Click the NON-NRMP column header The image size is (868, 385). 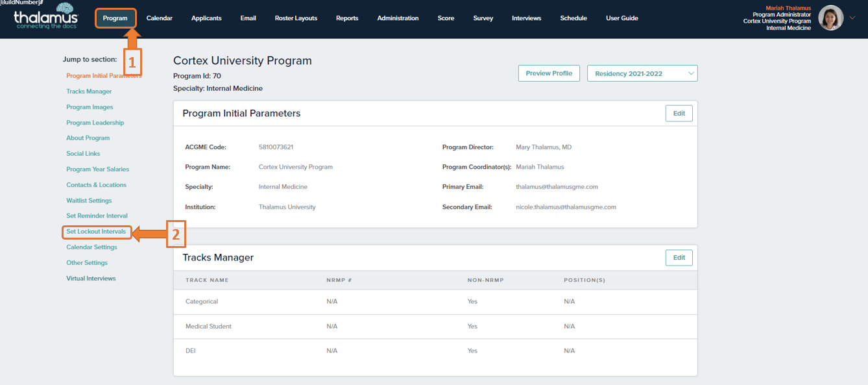tap(486, 280)
